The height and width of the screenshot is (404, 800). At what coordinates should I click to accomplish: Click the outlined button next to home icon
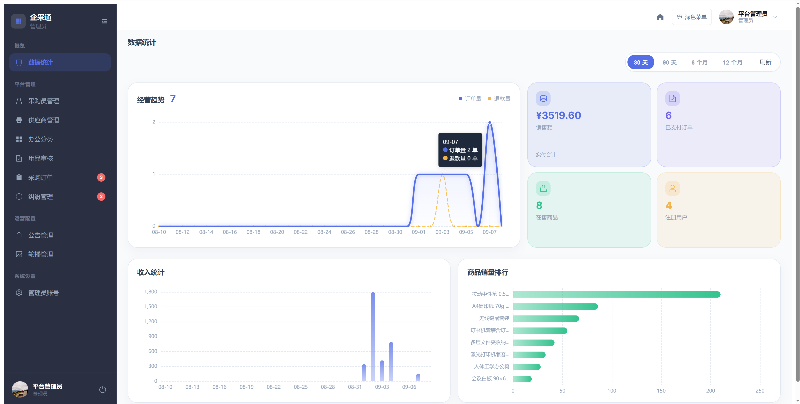point(691,17)
